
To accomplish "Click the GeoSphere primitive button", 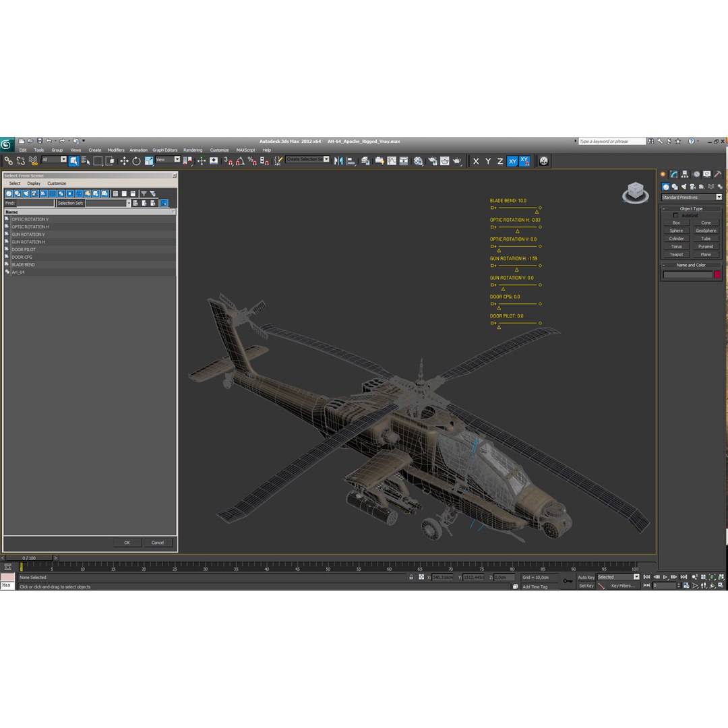I will [706, 231].
